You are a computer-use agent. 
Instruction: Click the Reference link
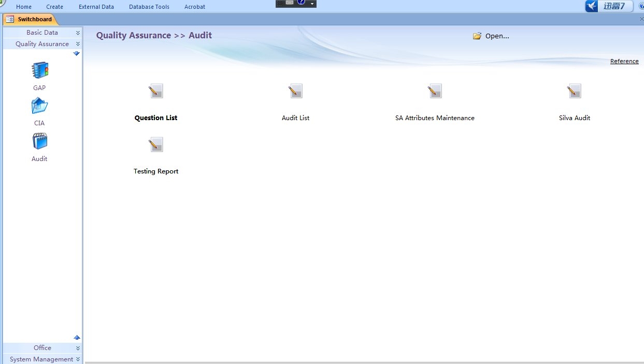tap(624, 61)
